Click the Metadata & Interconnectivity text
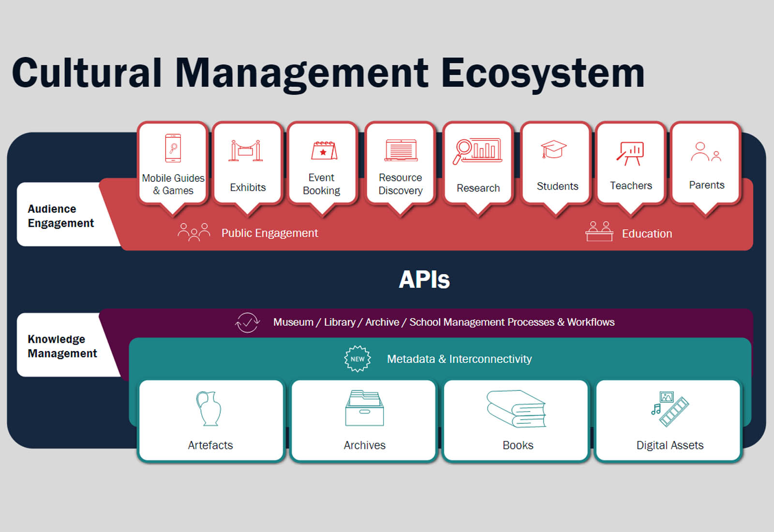The image size is (774, 532). point(459,359)
